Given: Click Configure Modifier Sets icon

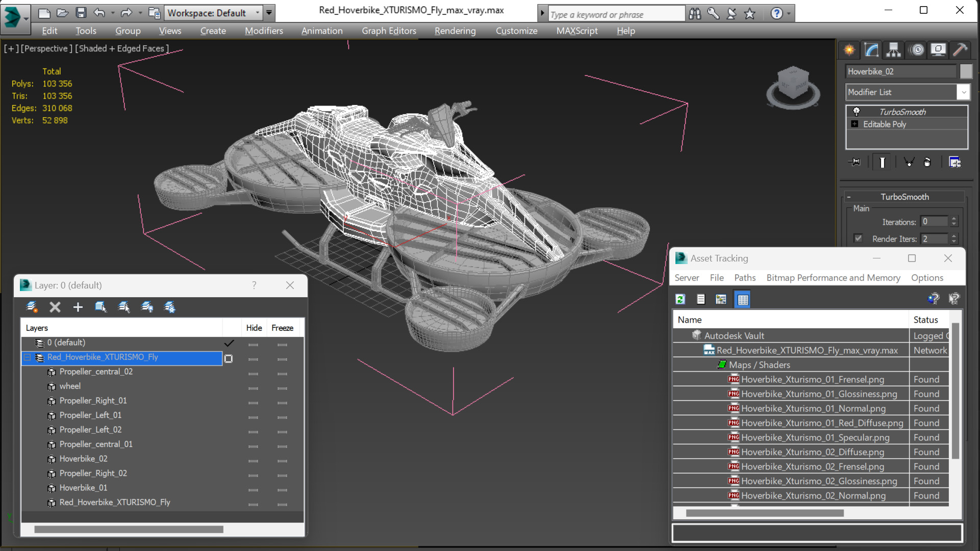Looking at the screenshot, I should pyautogui.click(x=954, y=162).
